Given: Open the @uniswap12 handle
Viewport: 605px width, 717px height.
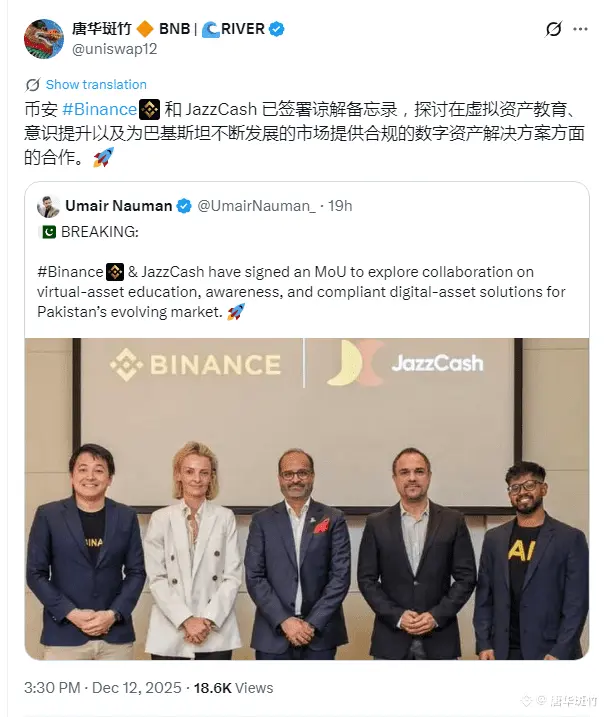Looking at the screenshot, I should [114, 49].
